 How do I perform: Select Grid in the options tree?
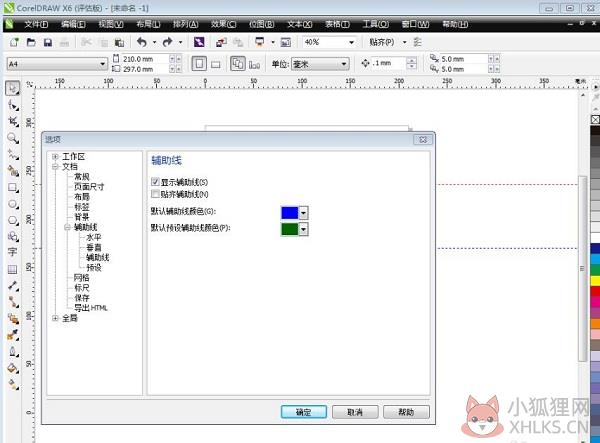pos(82,278)
